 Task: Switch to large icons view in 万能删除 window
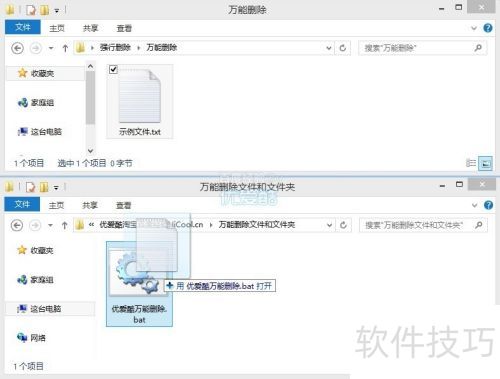click(485, 164)
